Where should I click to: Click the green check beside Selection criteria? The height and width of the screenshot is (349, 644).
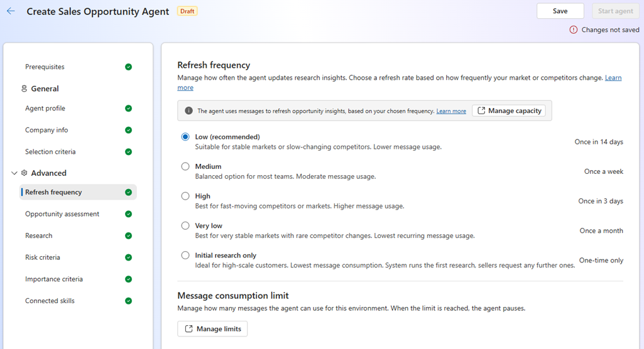[129, 152]
